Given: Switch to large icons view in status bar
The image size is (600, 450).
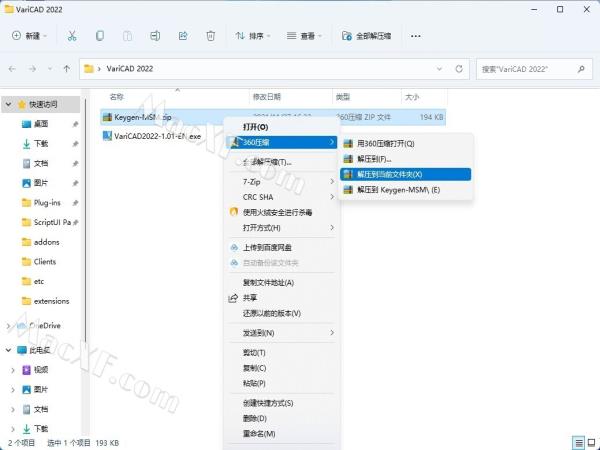Looking at the screenshot, I should click(591, 443).
